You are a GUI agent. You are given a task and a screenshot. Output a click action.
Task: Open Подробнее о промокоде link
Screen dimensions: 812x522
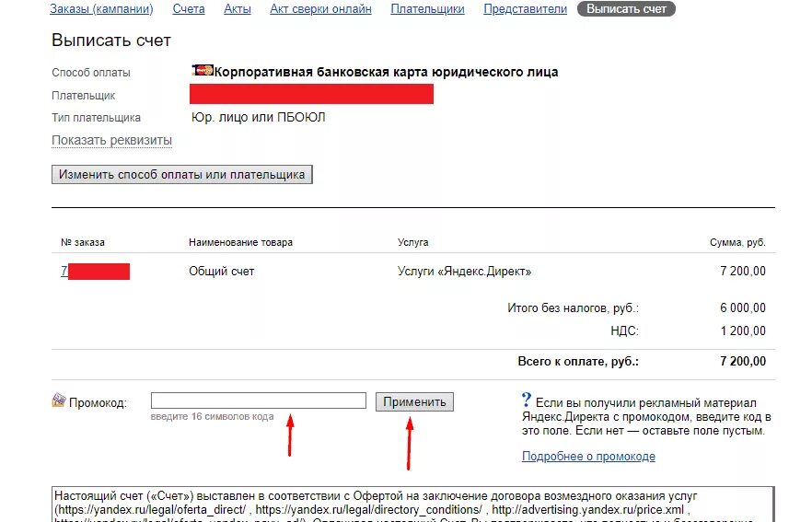pos(588,457)
